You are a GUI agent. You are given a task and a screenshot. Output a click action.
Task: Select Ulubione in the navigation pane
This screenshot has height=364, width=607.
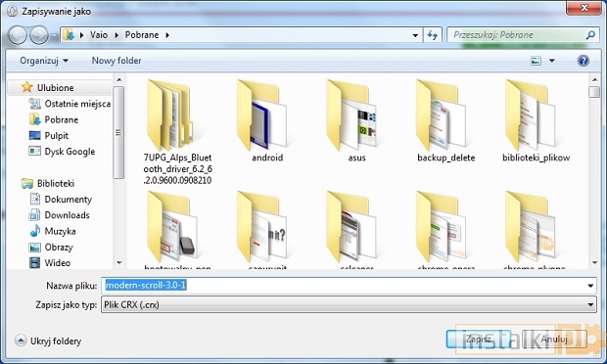coord(56,88)
